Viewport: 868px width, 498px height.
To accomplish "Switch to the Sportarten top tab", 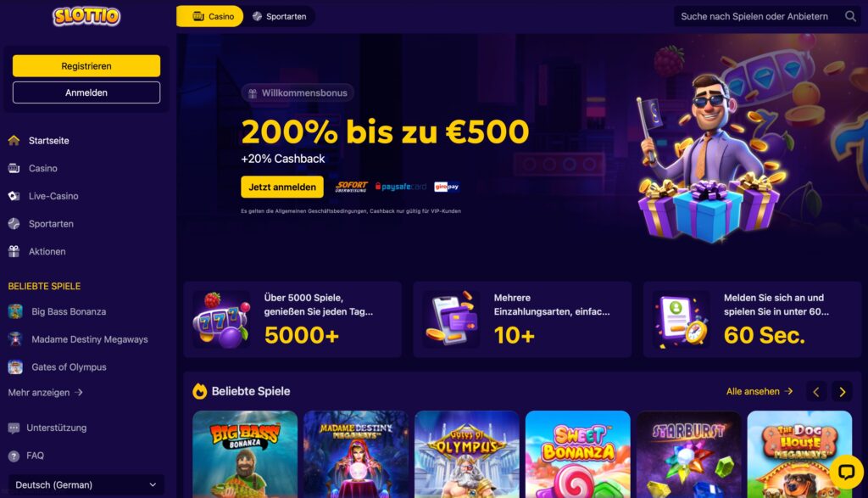I will (280, 17).
